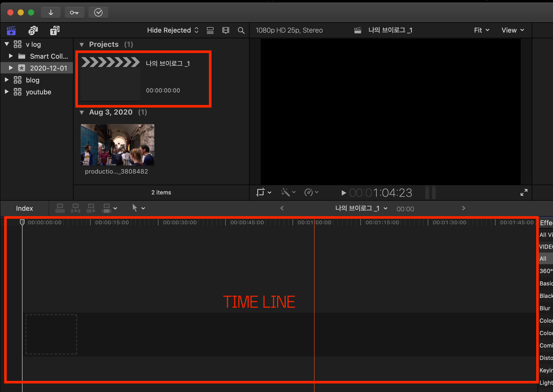Open the timeline Index
The width and height of the screenshot is (553, 392).
click(24, 208)
